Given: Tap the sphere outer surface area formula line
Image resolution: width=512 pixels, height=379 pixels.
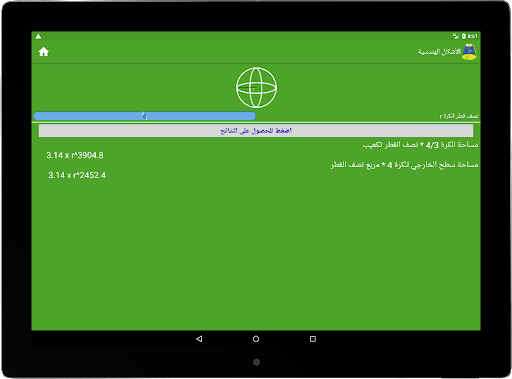Looking at the screenshot, I should [x=405, y=165].
